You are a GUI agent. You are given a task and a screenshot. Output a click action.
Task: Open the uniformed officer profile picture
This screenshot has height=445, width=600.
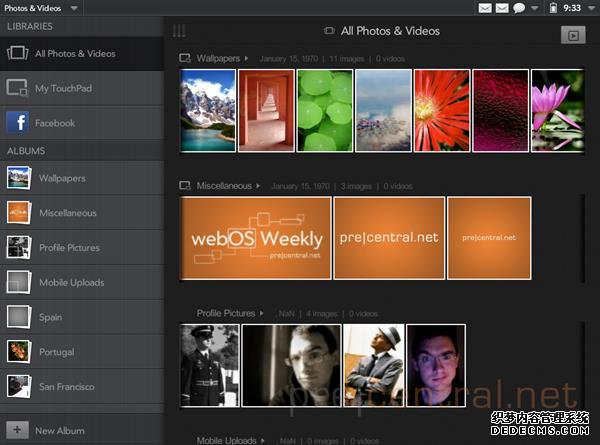coord(210,365)
